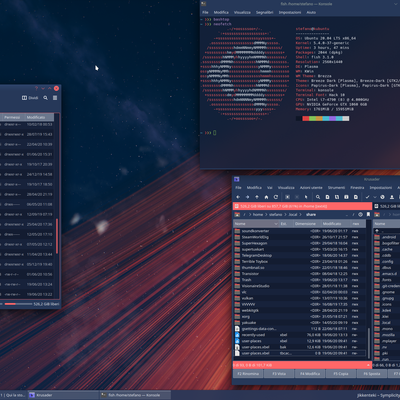Select the .android folder in Krusader right panel
The width and height of the screenshot is (400, 400).
point(387,237)
